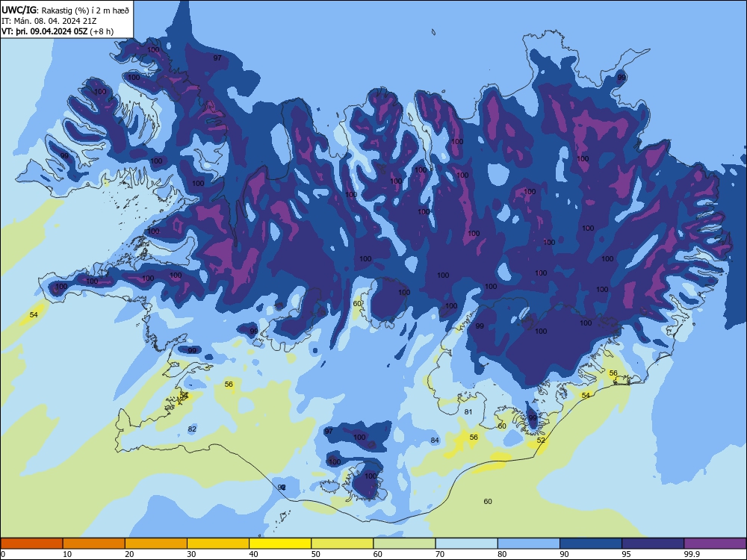The image size is (747, 560).
Task: Click the init time "IT: Mán. 08. 04. 2024 21Z"
Action: (x=49, y=21)
